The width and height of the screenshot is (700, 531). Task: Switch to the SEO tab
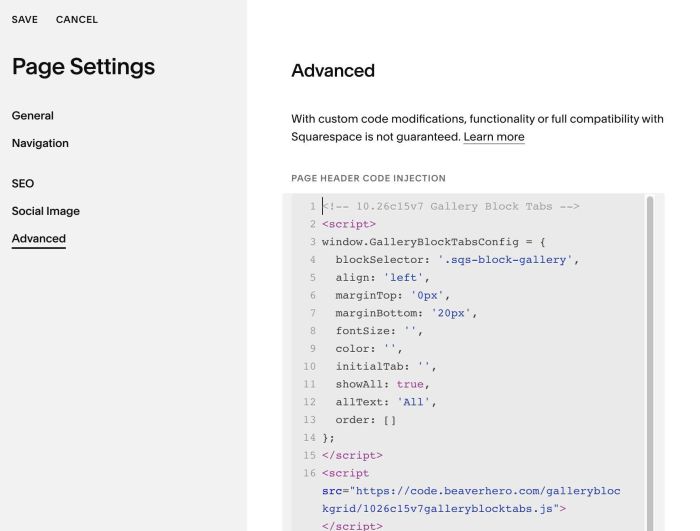[23, 184]
